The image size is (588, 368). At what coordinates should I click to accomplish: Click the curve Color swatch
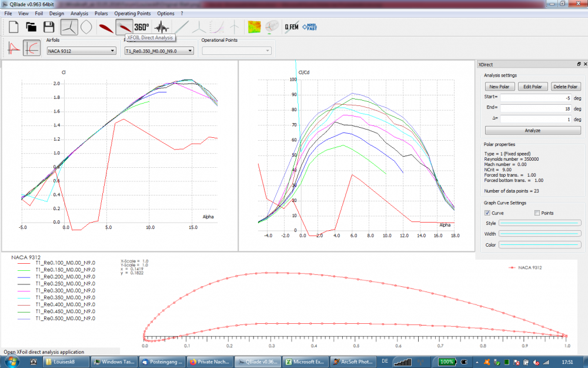pyautogui.click(x=540, y=244)
